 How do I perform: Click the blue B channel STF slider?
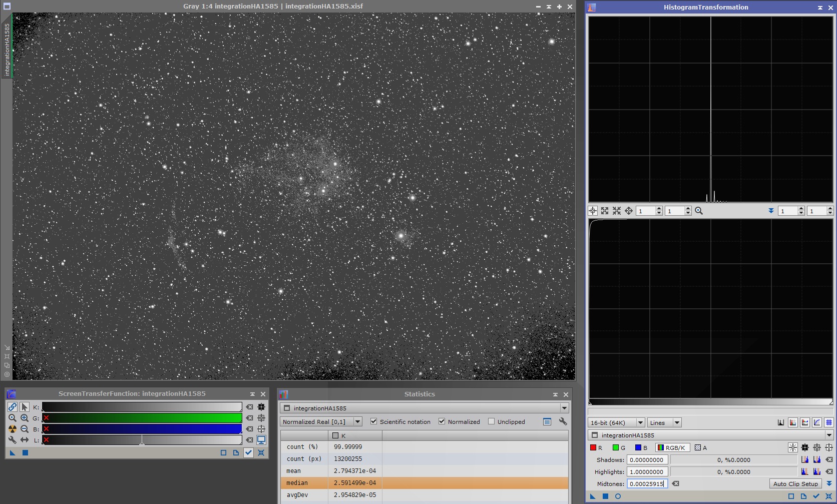pyautogui.click(x=142, y=429)
